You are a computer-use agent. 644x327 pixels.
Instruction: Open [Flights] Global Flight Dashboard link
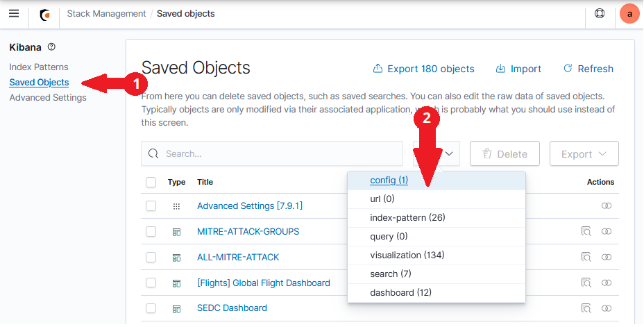tap(263, 283)
